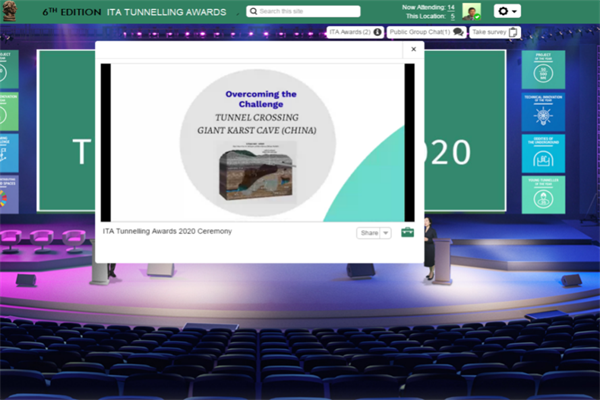The height and width of the screenshot is (400, 600).
Task: Select the Beyond Engineering tile on right
Action: (542, 153)
